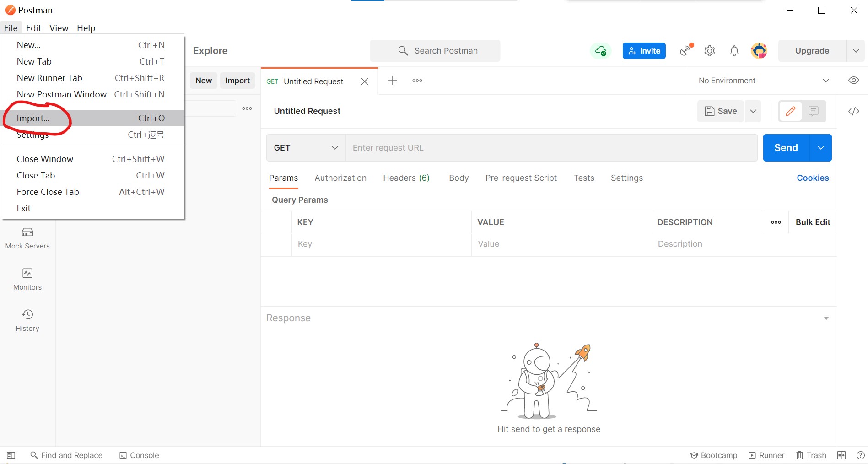Toggle the sidebar icon in status bar
Viewport: 868px width, 464px height.
(x=11, y=455)
